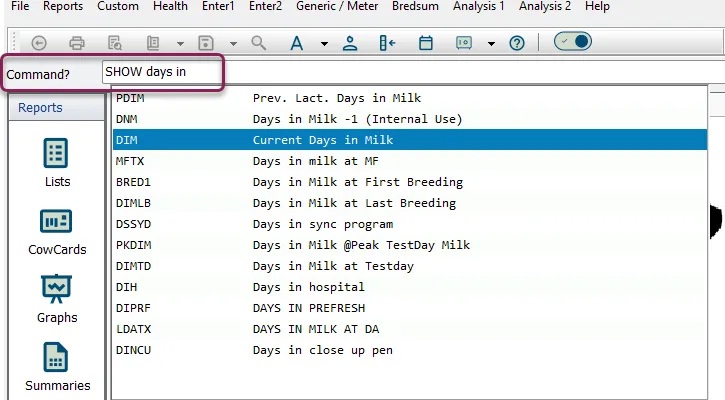Image resolution: width=725 pixels, height=400 pixels.
Task: Select MFTX Days in milk at MF
Action: coord(410,161)
